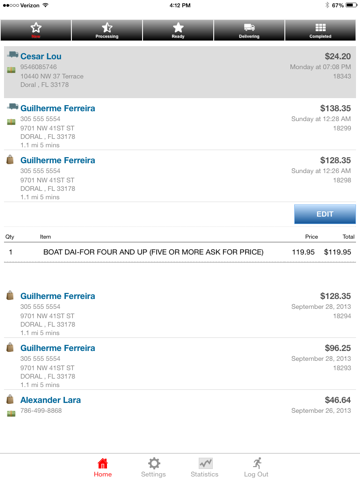
Task: Expand the $96.25 Guilherme Ferreira order
Action: click(180, 364)
